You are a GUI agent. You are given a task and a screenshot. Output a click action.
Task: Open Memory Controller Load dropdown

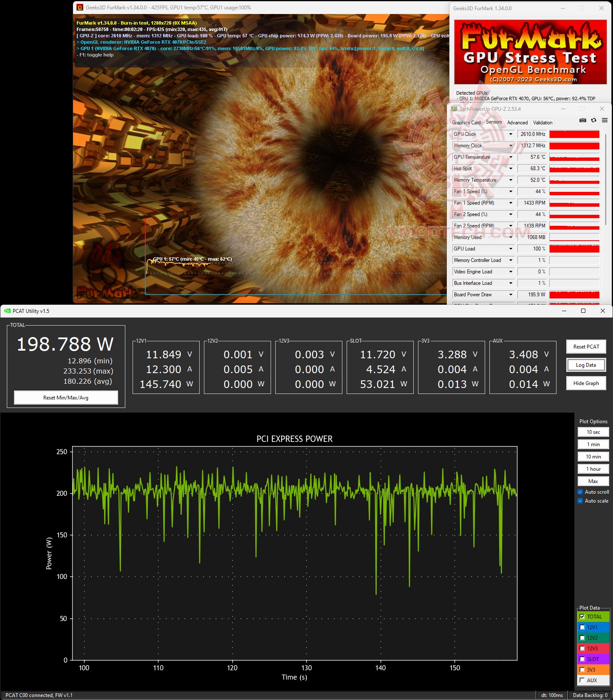(511, 260)
